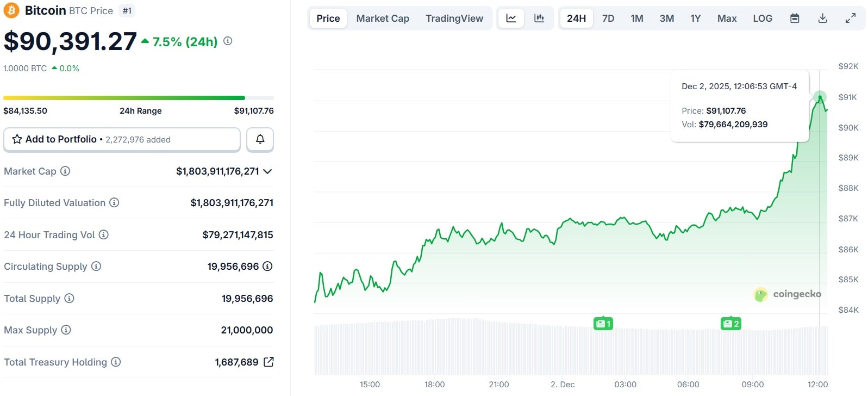Open Total Treasury Holding external link icon
The width and height of the screenshot is (868, 396).
[x=268, y=362]
